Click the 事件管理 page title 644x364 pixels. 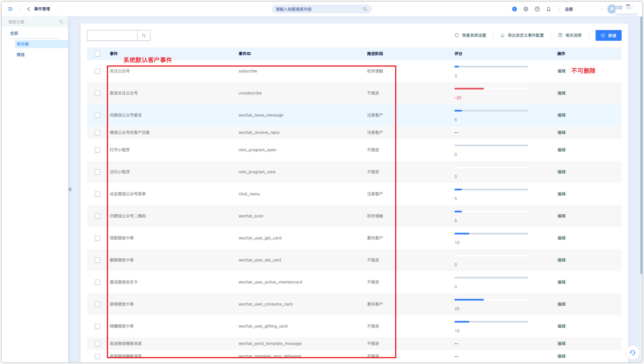(42, 9)
